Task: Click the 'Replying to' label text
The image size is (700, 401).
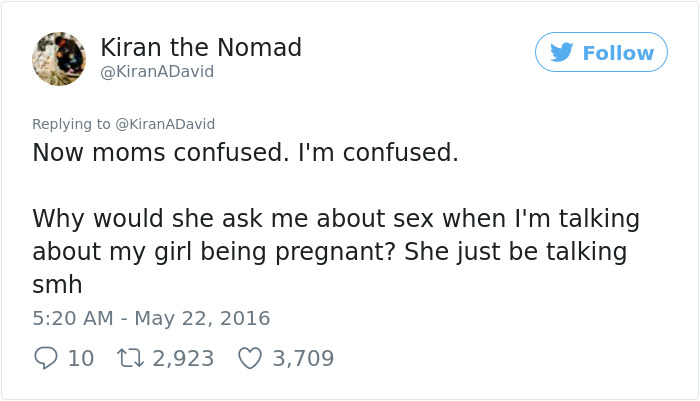Action: [x=71, y=124]
